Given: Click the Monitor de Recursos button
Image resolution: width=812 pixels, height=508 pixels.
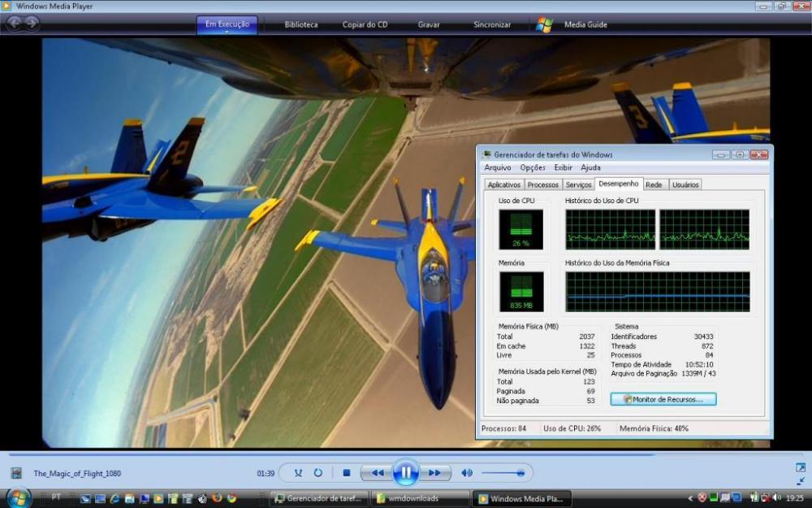Looking at the screenshot, I should click(663, 399).
